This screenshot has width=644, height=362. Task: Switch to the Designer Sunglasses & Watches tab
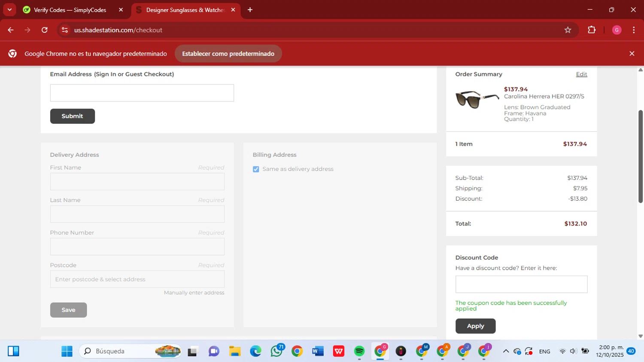coord(185,10)
